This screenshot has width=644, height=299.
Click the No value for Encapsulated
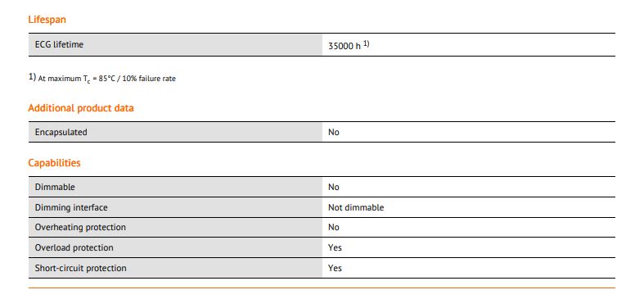coord(334,133)
